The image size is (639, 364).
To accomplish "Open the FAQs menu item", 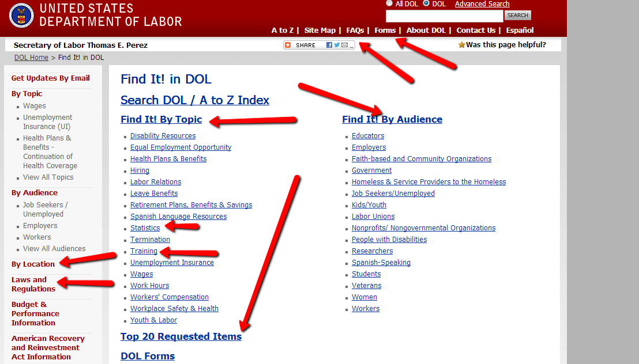I will coord(355,31).
